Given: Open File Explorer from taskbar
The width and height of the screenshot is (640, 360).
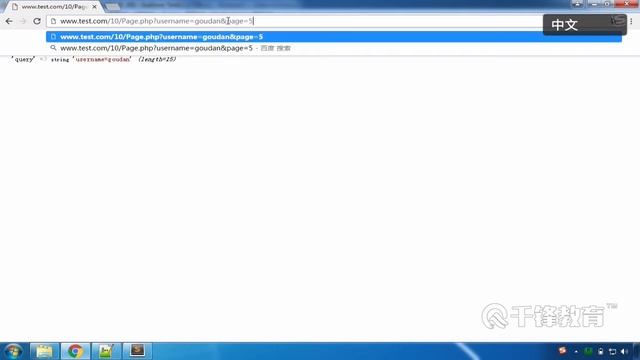Looking at the screenshot, I should click(44, 351).
